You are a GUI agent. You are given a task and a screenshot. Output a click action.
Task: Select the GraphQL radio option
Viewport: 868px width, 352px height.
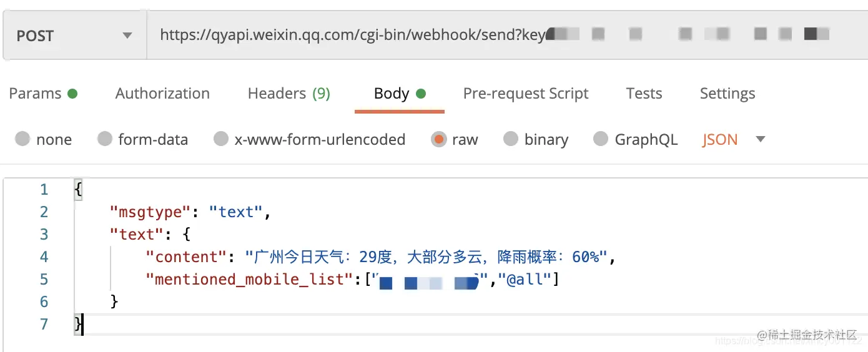[601, 139]
